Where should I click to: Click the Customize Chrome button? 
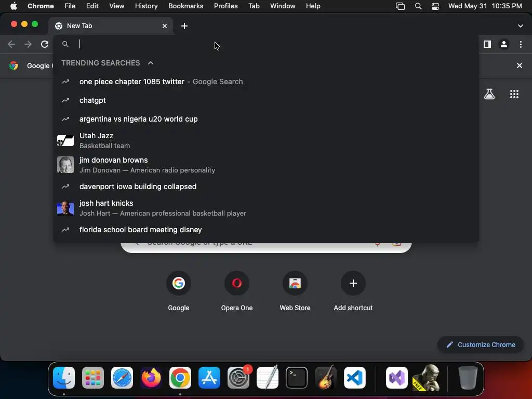tap(481, 345)
